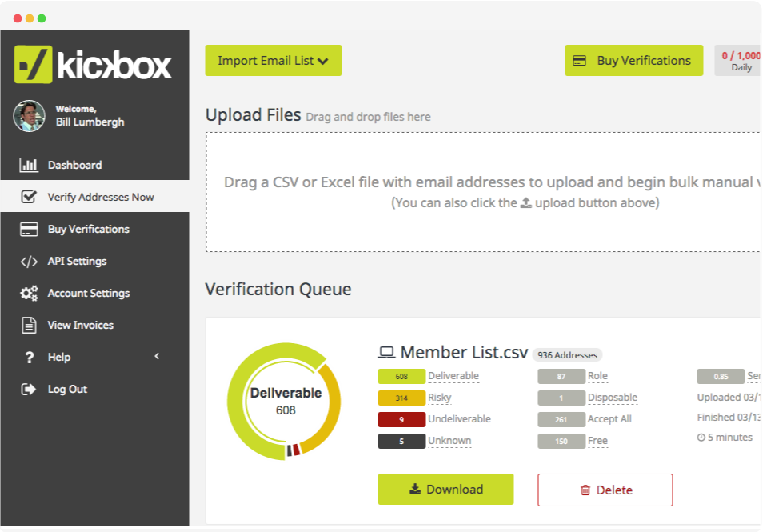The height and width of the screenshot is (532, 763).
Task: Click the Accept All label link
Action: pos(609,419)
